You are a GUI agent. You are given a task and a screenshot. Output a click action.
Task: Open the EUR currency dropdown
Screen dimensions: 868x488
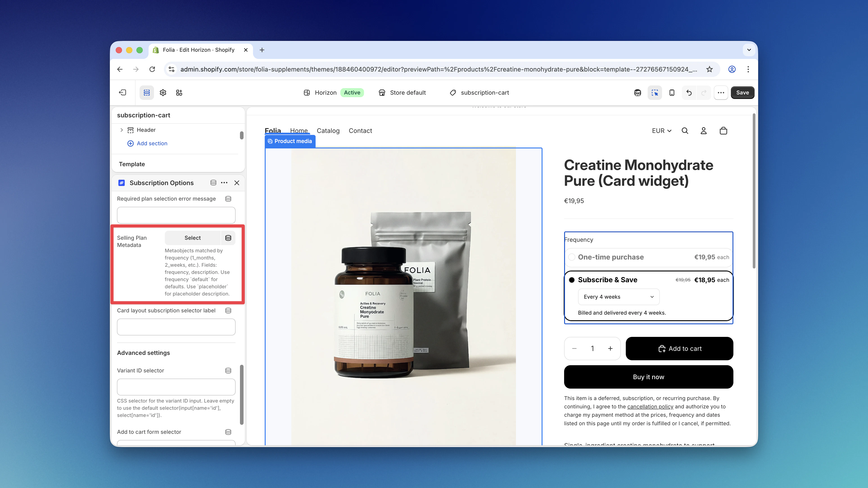pos(661,131)
